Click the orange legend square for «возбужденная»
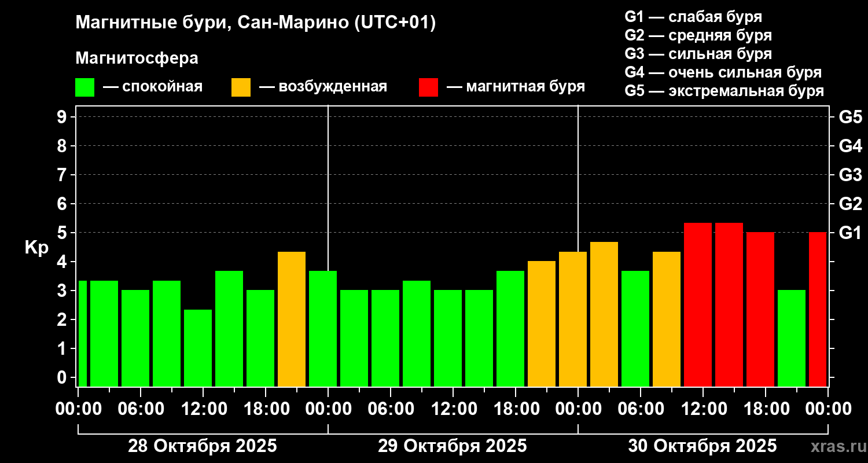This screenshot has width=868, height=463. click(241, 87)
